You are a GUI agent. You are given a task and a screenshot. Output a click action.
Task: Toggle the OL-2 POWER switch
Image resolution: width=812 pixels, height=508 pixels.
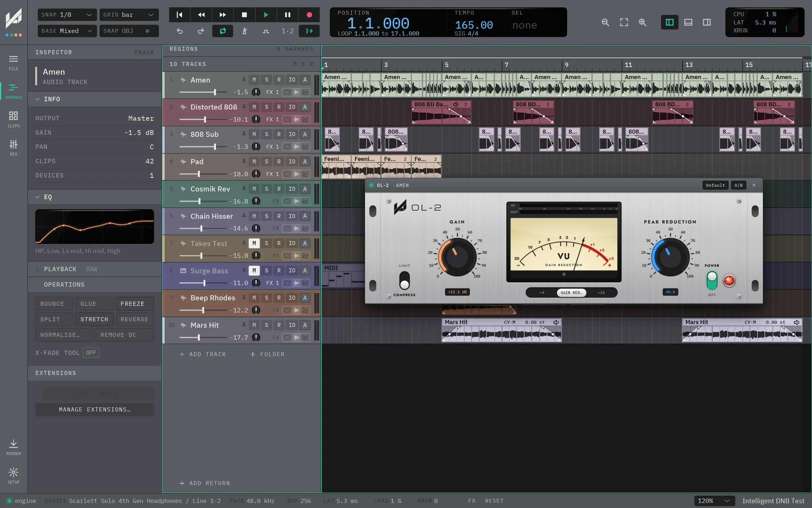tap(712, 281)
